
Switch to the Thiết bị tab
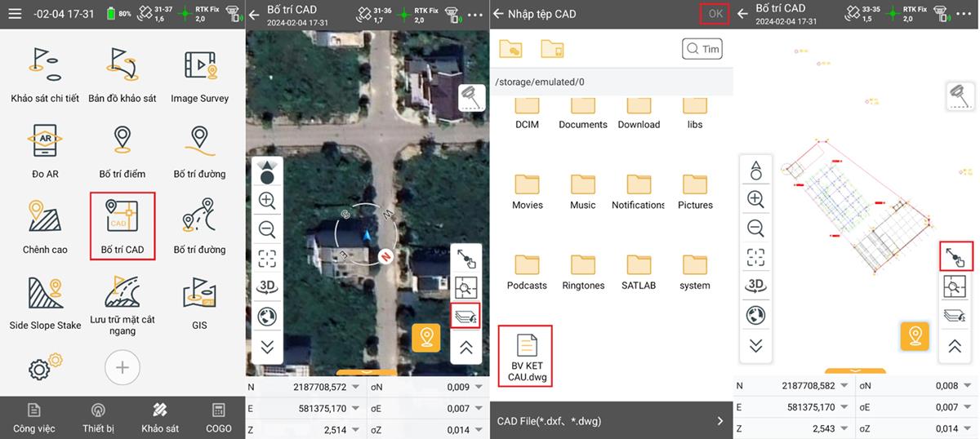pos(98,418)
